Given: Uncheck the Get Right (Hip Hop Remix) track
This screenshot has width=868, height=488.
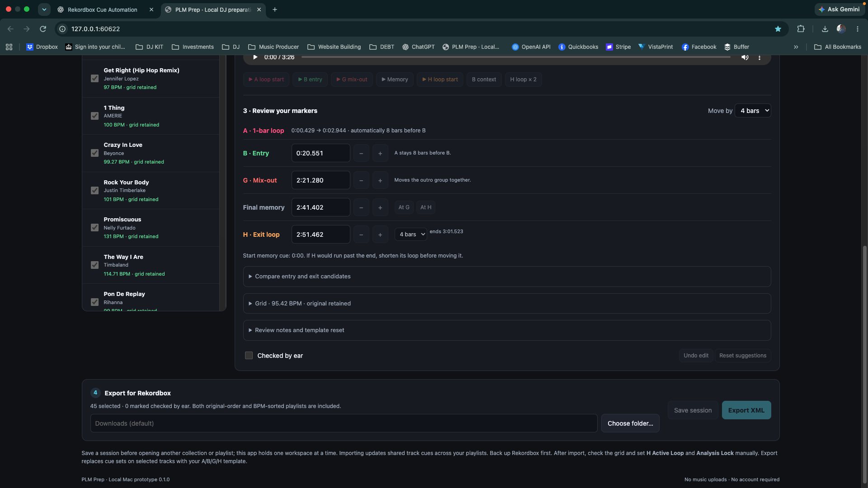Looking at the screenshot, I should (x=94, y=79).
